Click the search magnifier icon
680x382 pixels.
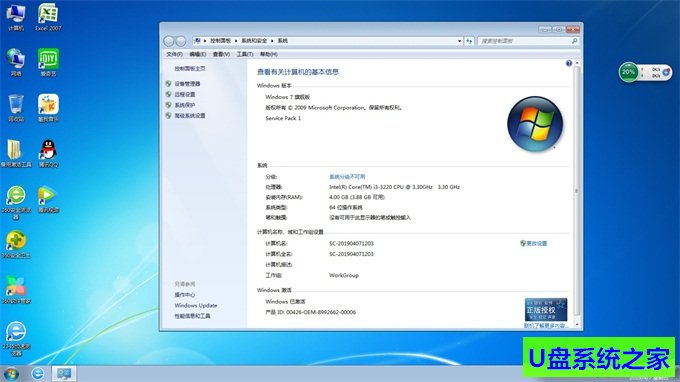(x=575, y=41)
